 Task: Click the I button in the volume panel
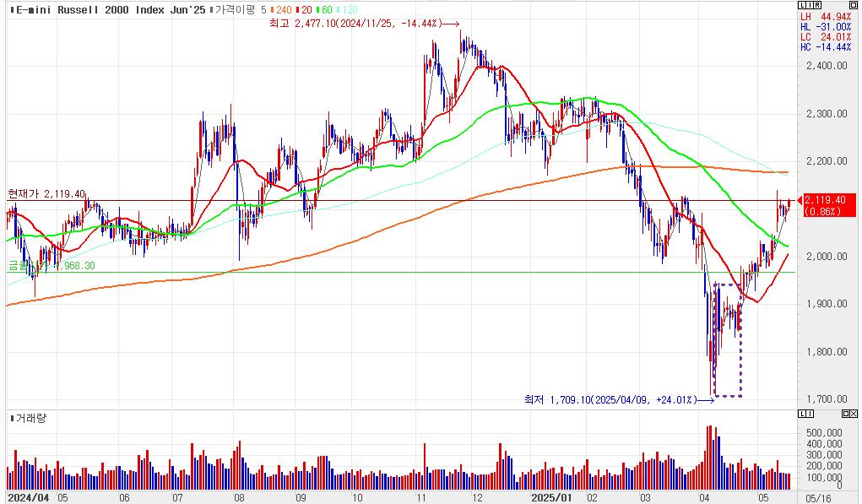click(808, 413)
